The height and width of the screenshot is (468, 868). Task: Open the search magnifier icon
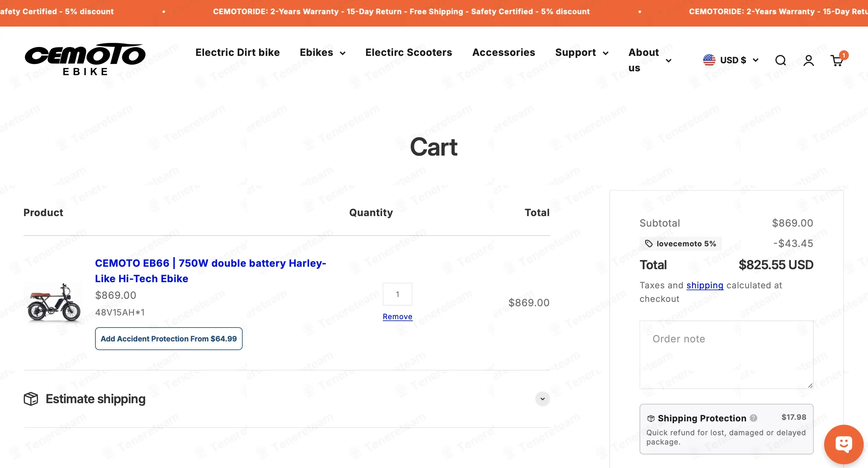click(780, 60)
